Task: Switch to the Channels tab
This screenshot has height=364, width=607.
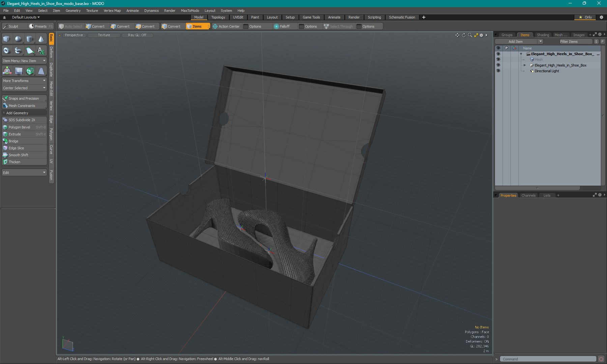Action: (528, 195)
